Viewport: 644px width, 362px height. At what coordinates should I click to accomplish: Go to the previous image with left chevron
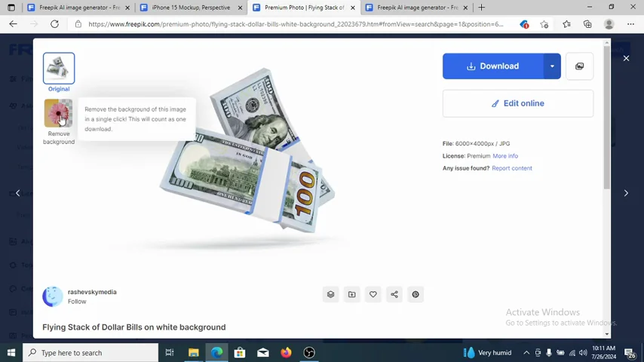[17, 193]
